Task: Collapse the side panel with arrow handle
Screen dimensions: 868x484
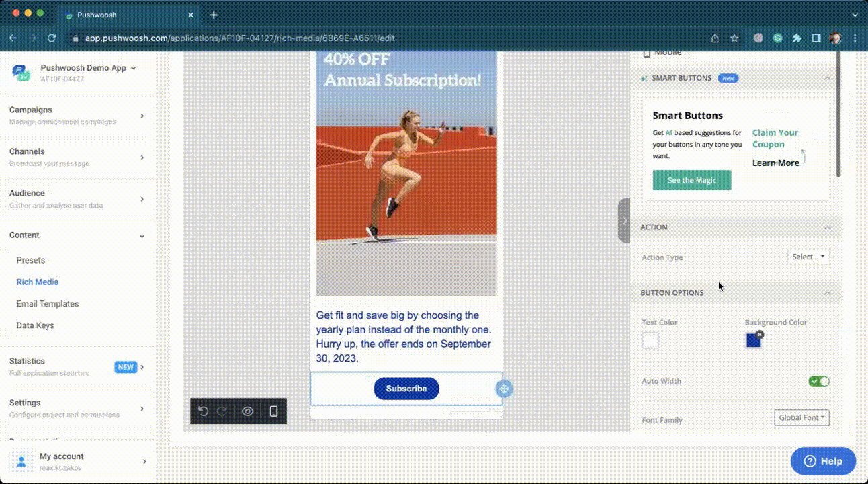Action: click(624, 220)
